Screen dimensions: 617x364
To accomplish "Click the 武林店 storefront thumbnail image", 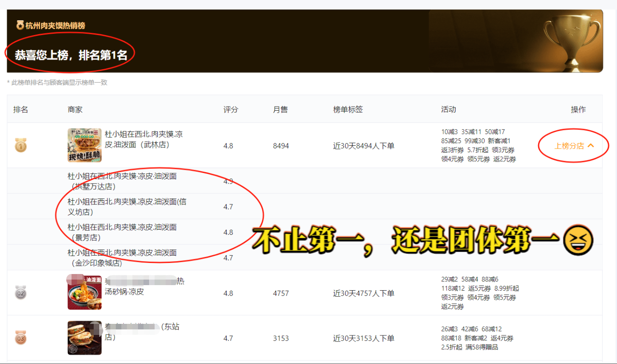I will [x=85, y=145].
